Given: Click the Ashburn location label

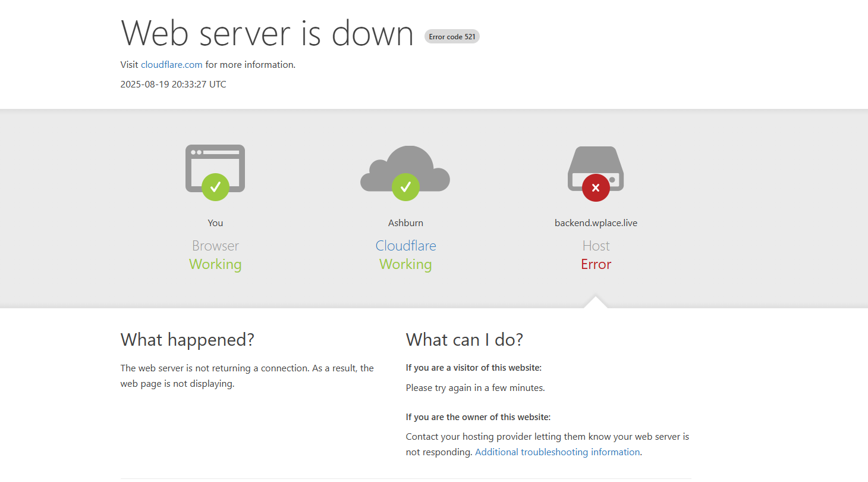Looking at the screenshot, I should point(405,223).
